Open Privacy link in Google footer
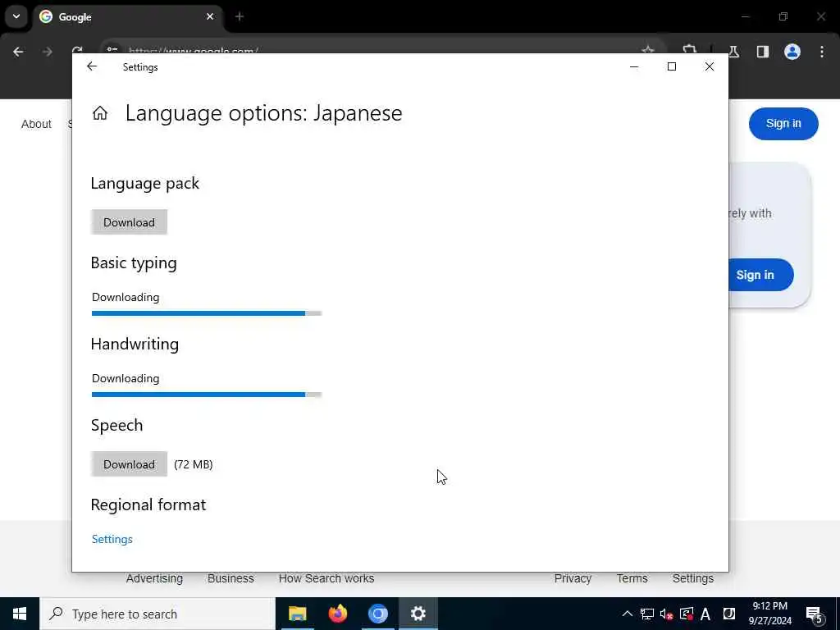Viewport: 840px width, 630px height. [x=573, y=578]
